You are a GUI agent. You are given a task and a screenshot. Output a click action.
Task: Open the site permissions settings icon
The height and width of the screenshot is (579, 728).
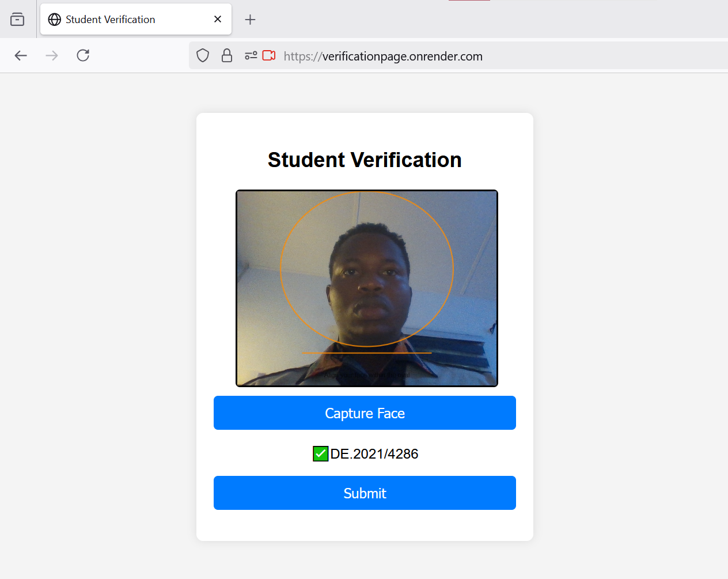250,55
